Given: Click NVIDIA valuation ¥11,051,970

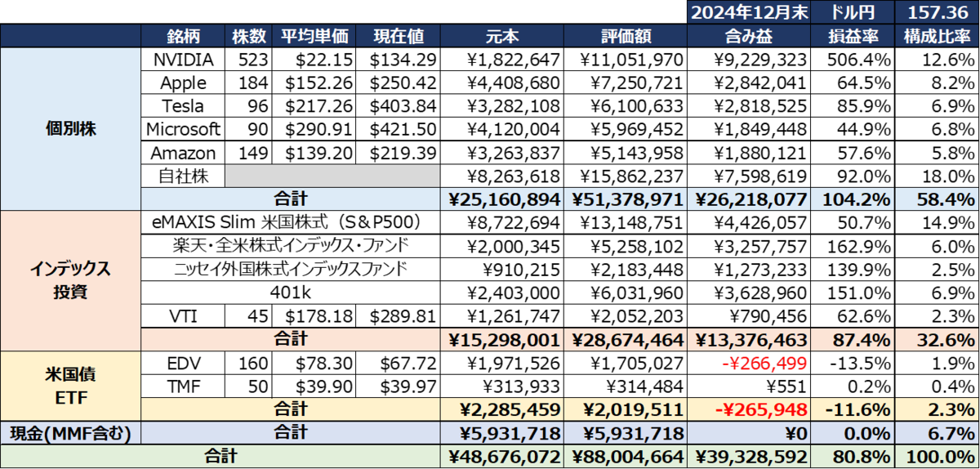Looking at the screenshot, I should coord(625,60).
